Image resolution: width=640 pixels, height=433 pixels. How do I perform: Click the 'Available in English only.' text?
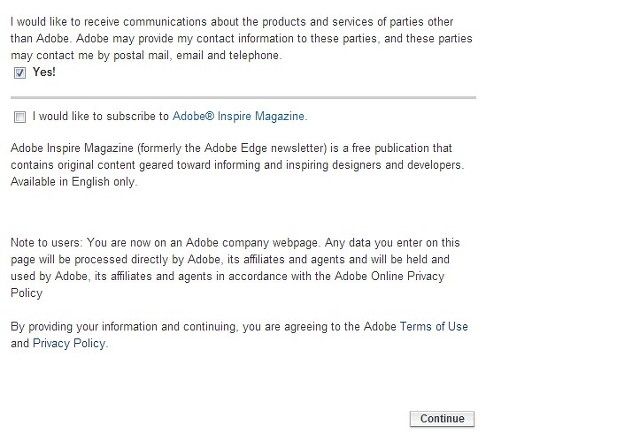pos(74,182)
